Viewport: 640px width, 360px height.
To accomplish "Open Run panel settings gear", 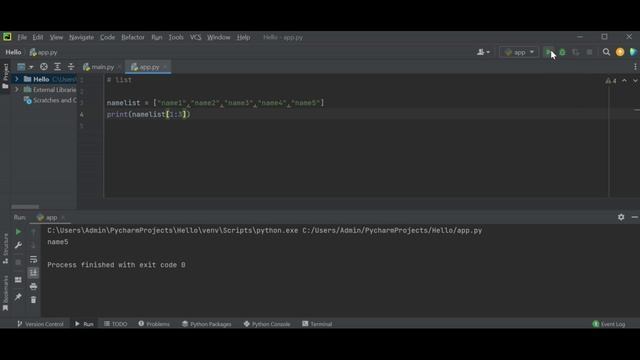I will click(x=621, y=217).
